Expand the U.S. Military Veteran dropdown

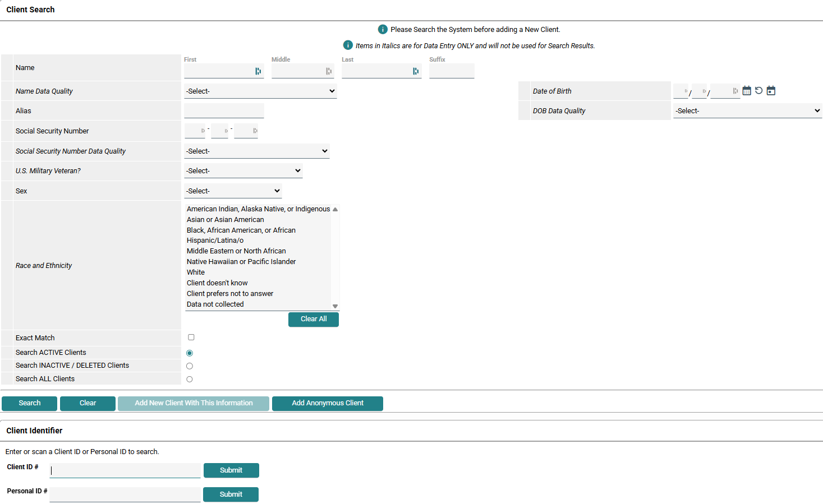tap(243, 171)
